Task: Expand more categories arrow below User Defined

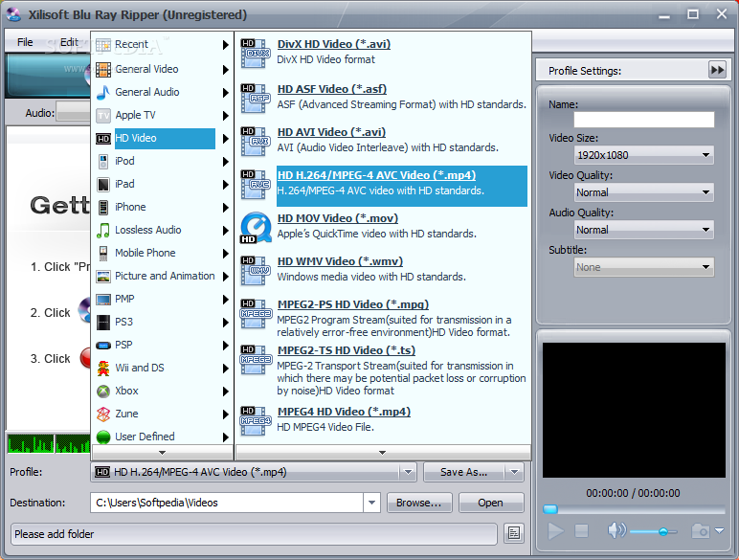Action: [x=162, y=453]
